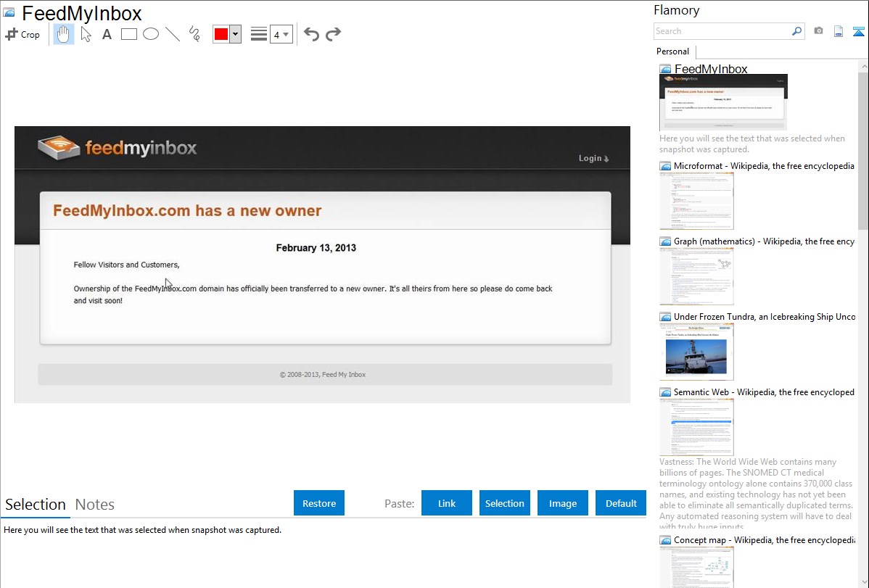Open the Microformat Wikipedia snapshot thumbnail
869x588 pixels.
[696, 201]
